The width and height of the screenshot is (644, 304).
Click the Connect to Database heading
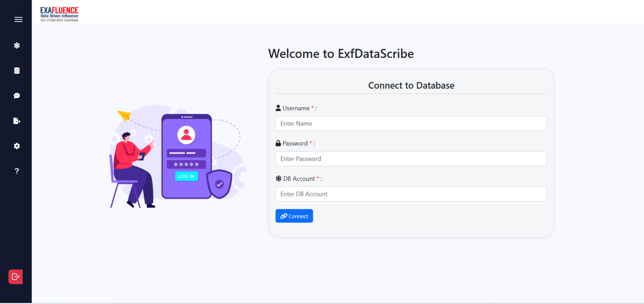(x=411, y=85)
